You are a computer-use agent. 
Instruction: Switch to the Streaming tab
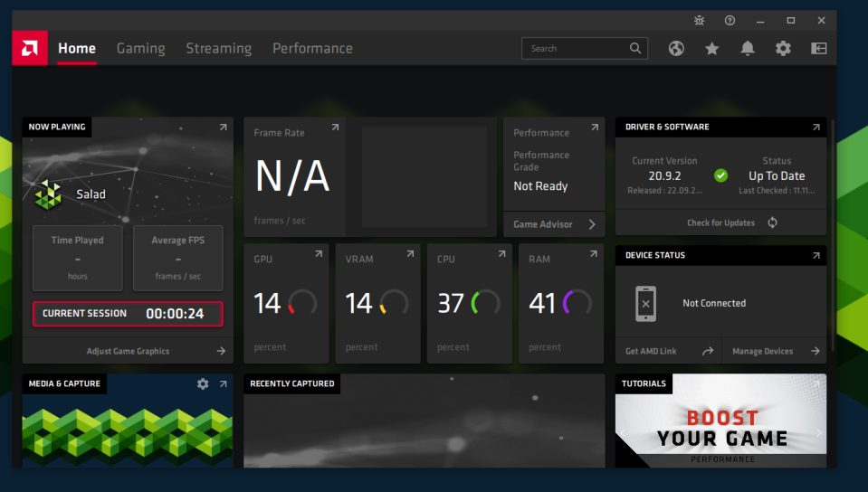coord(219,49)
